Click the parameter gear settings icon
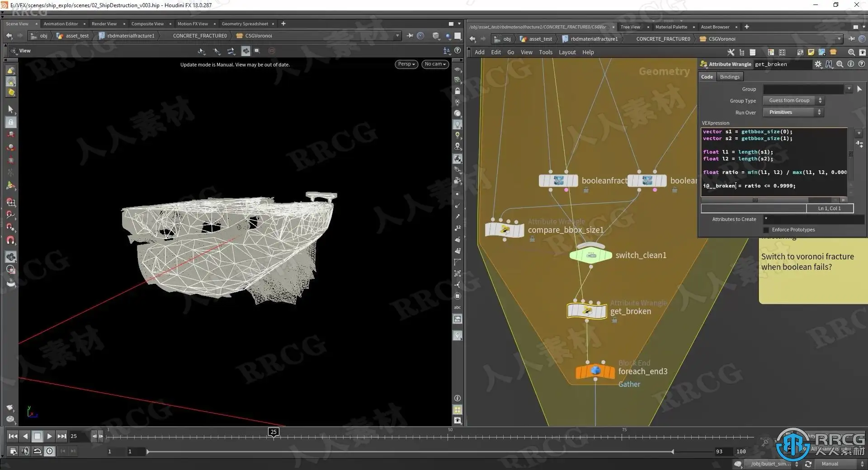Screen dimensions: 868x470 (x=818, y=64)
